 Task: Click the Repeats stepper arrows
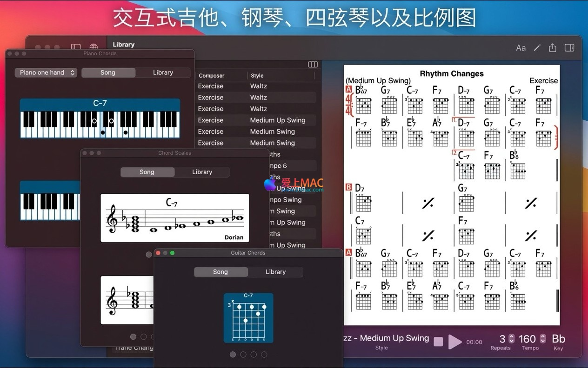[x=512, y=339]
